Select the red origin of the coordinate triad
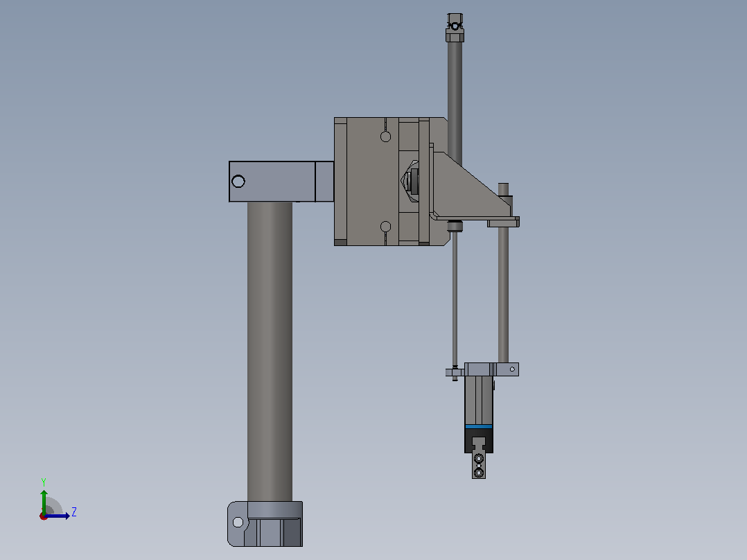 [44, 516]
